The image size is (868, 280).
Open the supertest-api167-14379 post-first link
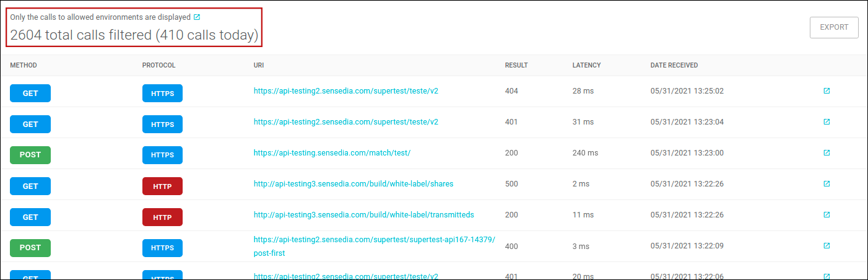[x=374, y=240]
